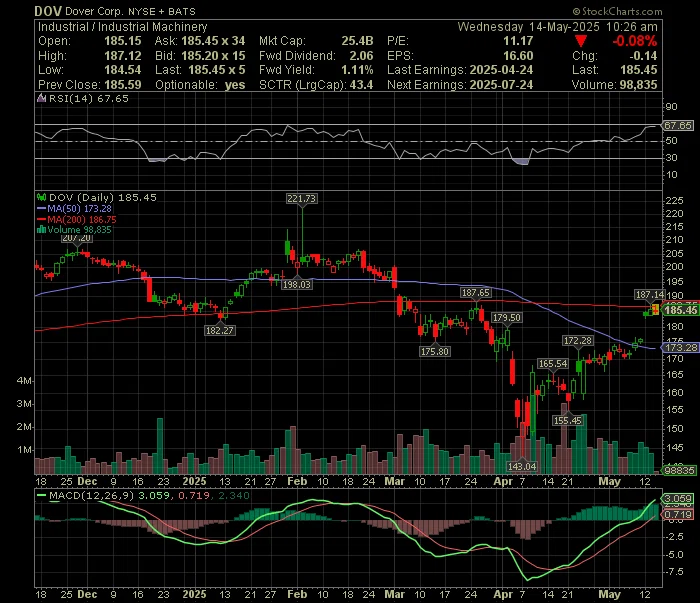The height and width of the screenshot is (603, 700).
Task: Click the candlestick icon beside DOV (Daily)
Action: tap(42, 197)
